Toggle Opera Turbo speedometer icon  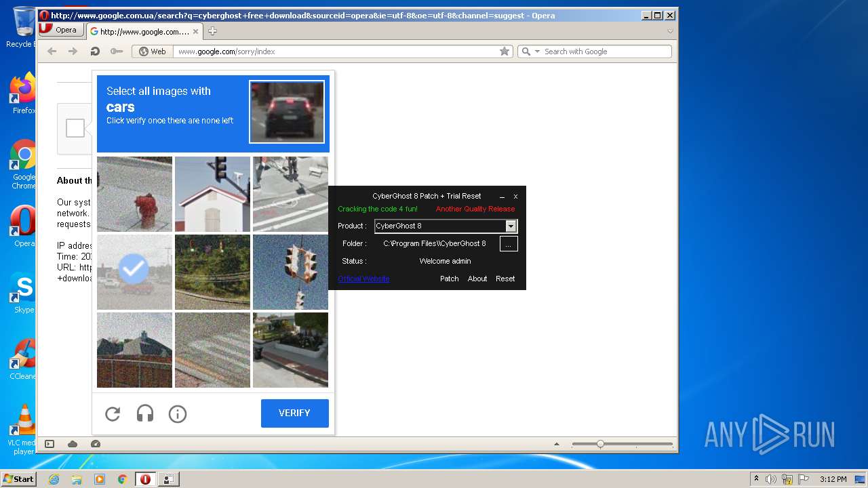coord(96,444)
